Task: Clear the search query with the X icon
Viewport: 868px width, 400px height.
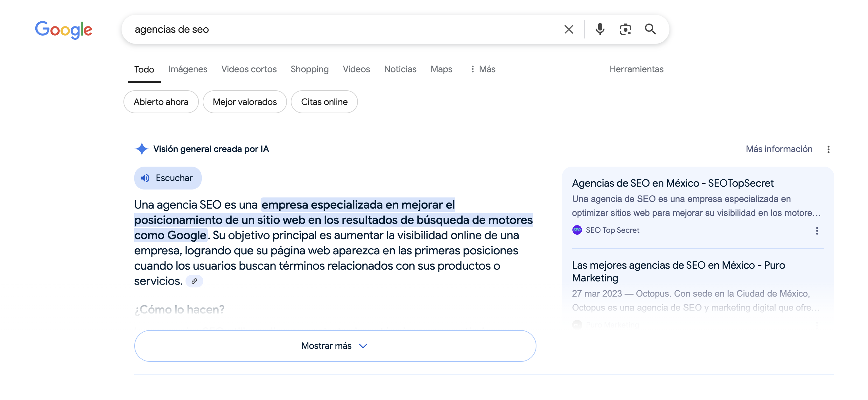Action: 569,29
